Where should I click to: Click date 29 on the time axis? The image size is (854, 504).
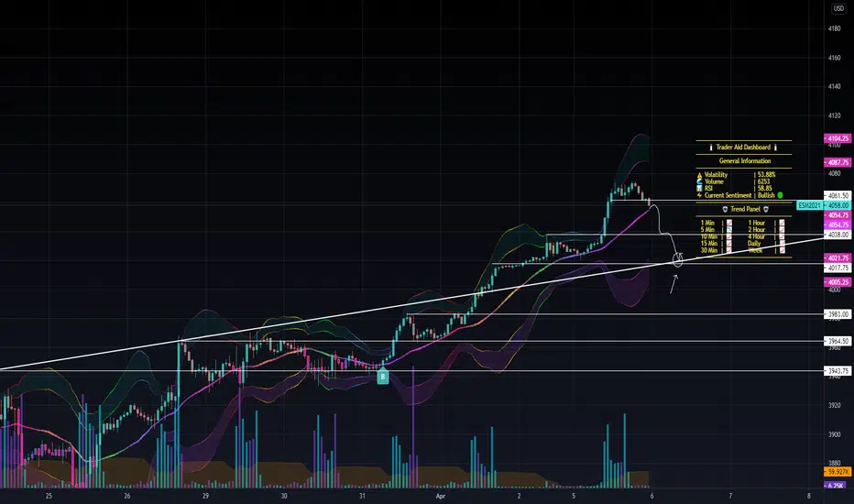tap(205, 496)
